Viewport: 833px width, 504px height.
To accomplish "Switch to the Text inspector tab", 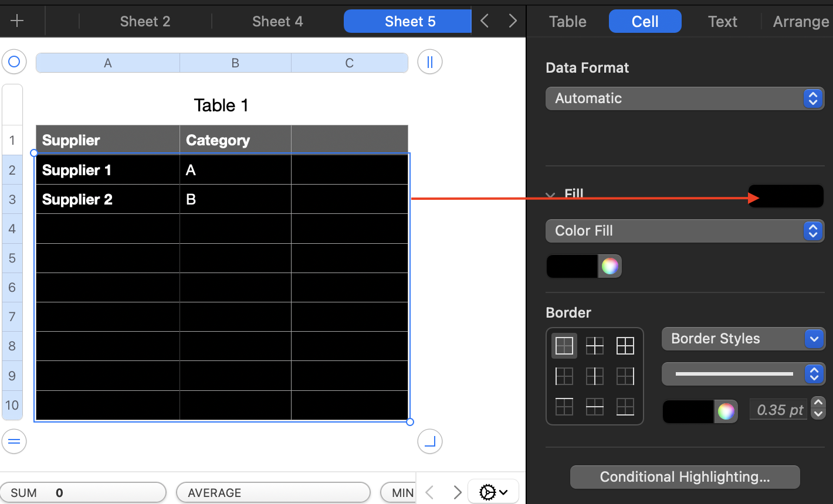I will [722, 21].
